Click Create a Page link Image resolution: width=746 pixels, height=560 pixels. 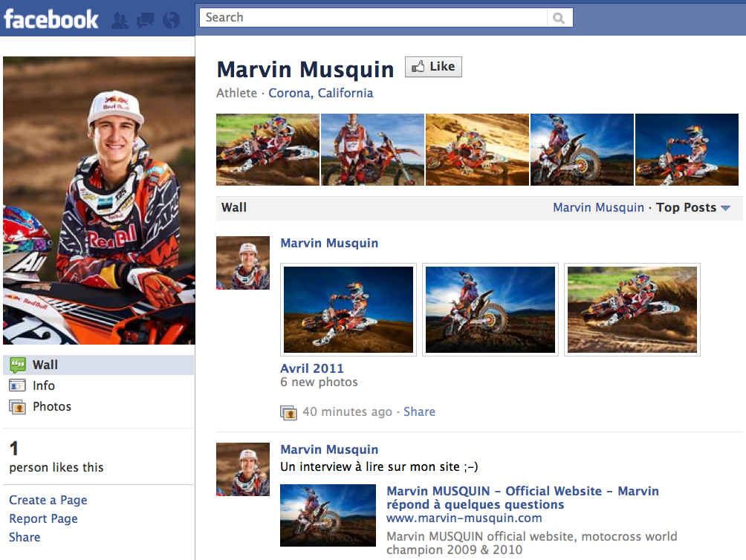(48, 500)
